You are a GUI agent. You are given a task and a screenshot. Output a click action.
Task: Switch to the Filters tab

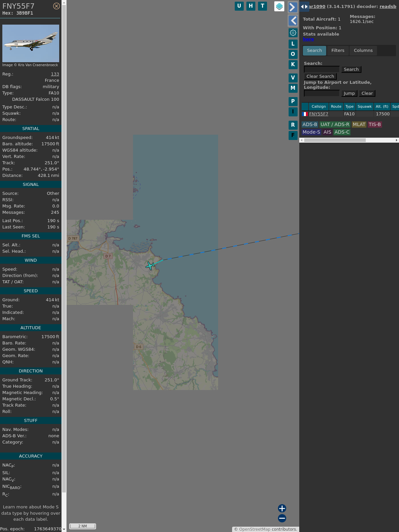(x=338, y=51)
